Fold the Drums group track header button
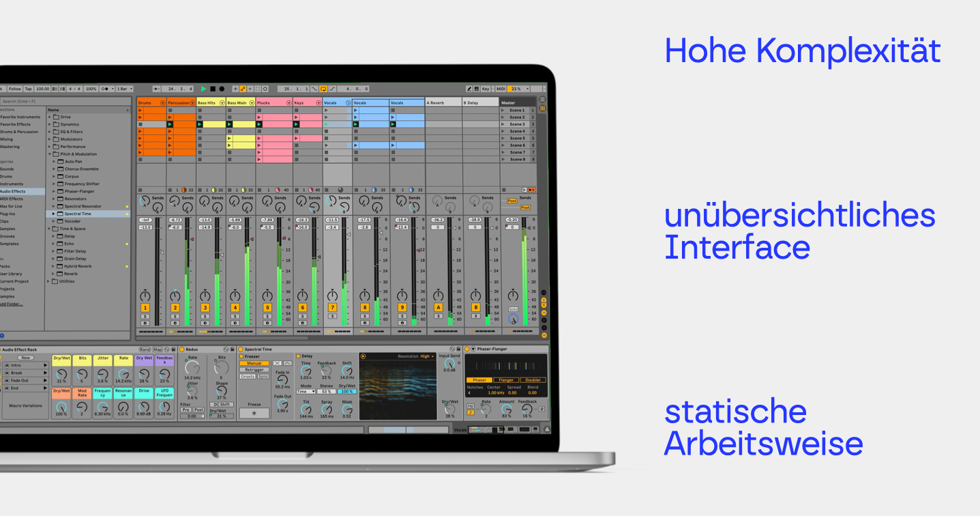Viewport: 980px width, 516px height. (162, 102)
